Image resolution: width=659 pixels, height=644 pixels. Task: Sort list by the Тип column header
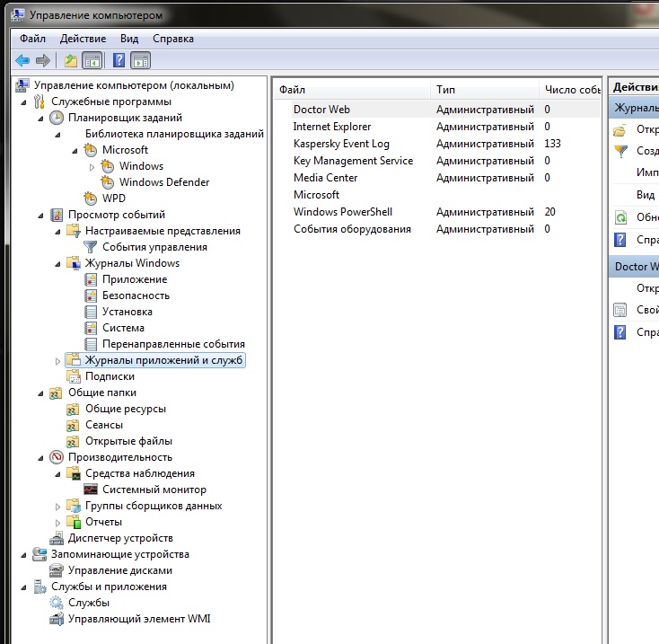pos(445,90)
